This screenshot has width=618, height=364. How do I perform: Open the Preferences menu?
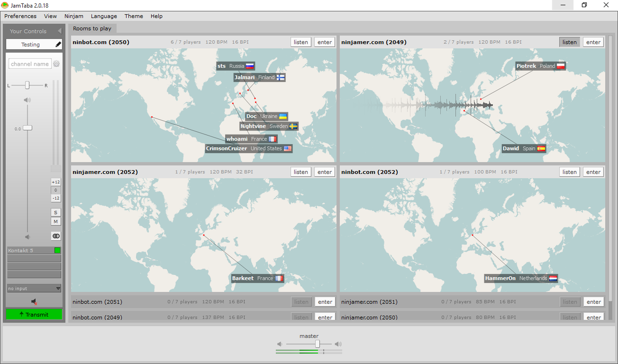[x=20, y=16]
